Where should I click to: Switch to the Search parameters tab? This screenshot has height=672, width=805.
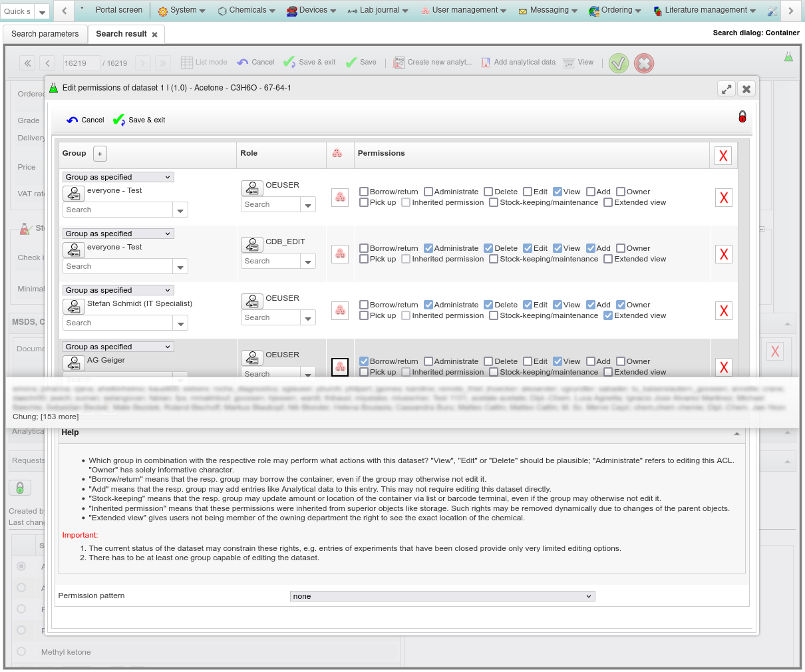click(x=45, y=34)
